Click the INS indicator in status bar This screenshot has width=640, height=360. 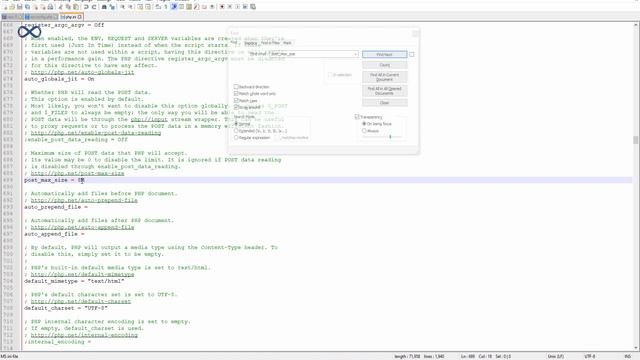point(627,356)
